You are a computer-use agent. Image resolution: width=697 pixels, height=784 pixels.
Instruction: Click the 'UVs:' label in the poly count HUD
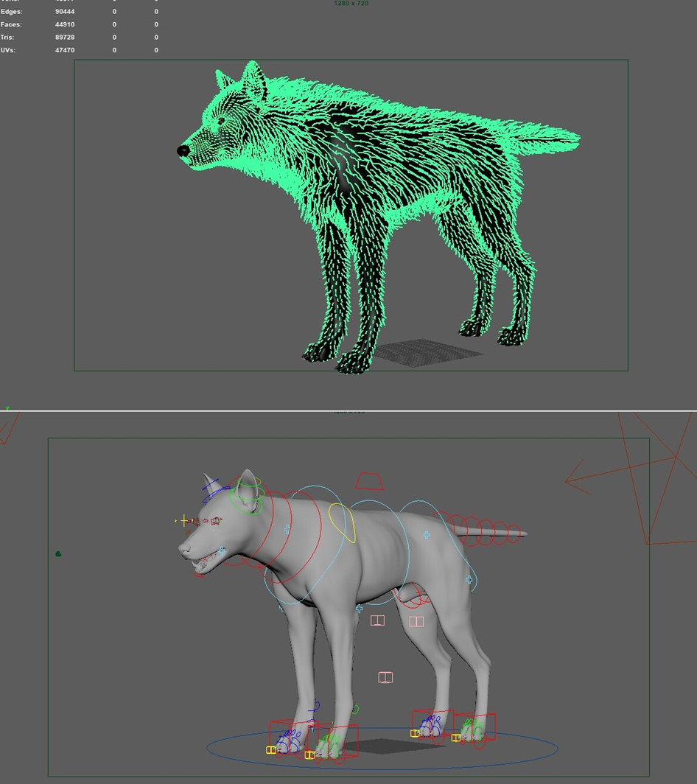[8, 50]
